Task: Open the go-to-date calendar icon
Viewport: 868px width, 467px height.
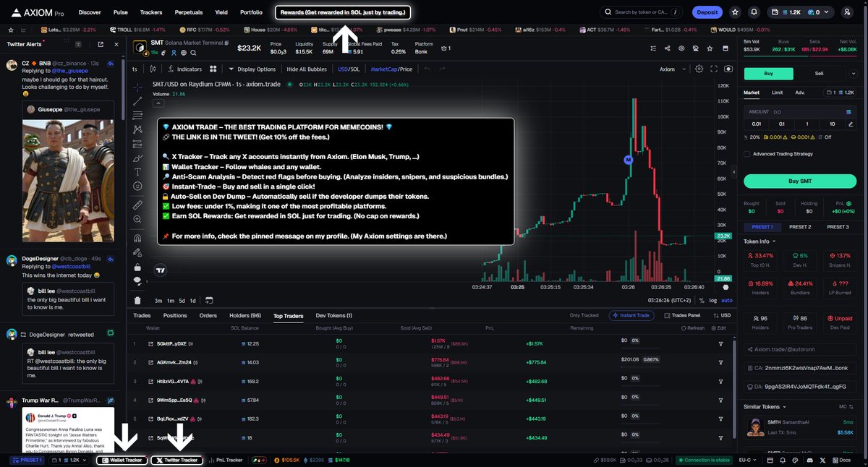Action: (209, 300)
